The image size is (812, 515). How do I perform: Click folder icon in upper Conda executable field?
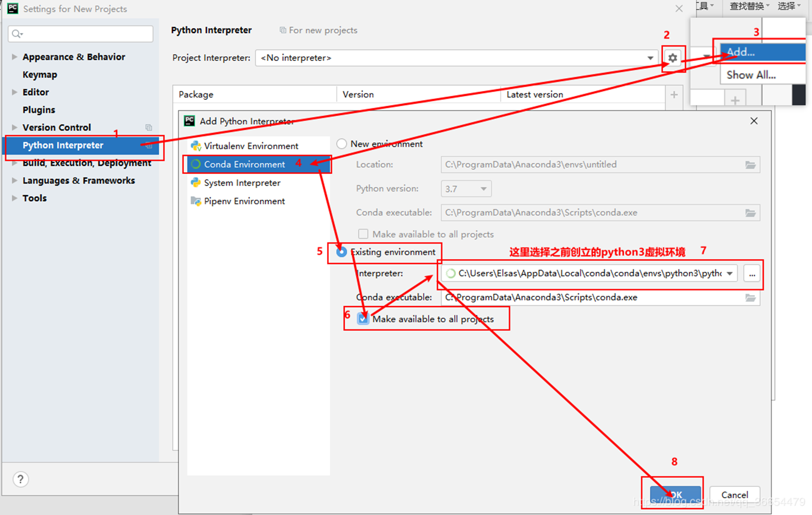point(750,213)
